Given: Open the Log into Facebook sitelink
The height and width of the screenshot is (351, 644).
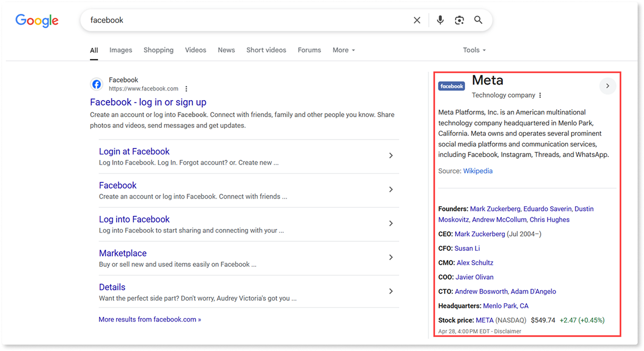Looking at the screenshot, I should tap(134, 219).
